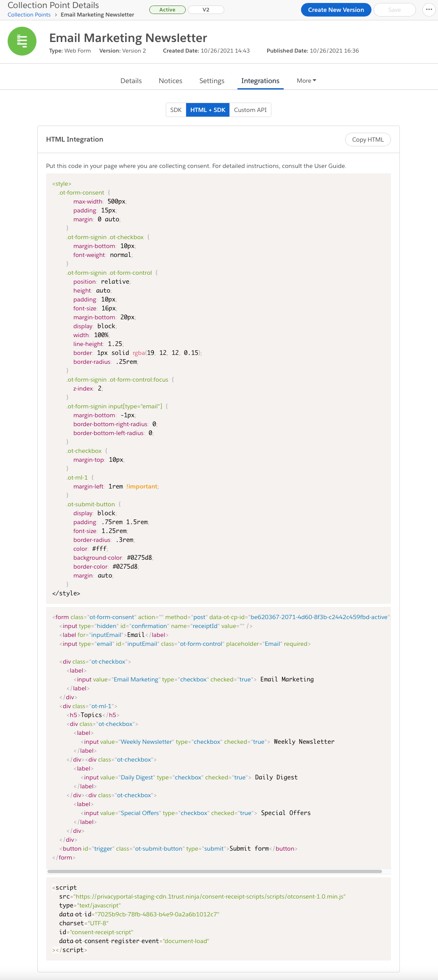Viewport: 438px width, 980px height.
Task: Switch to the Notices tab
Action: [x=170, y=81]
